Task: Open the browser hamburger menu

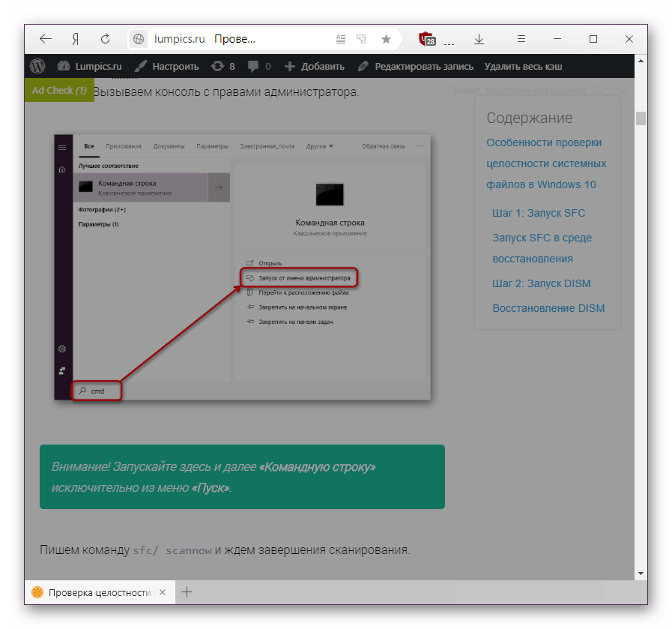Action: [521, 39]
